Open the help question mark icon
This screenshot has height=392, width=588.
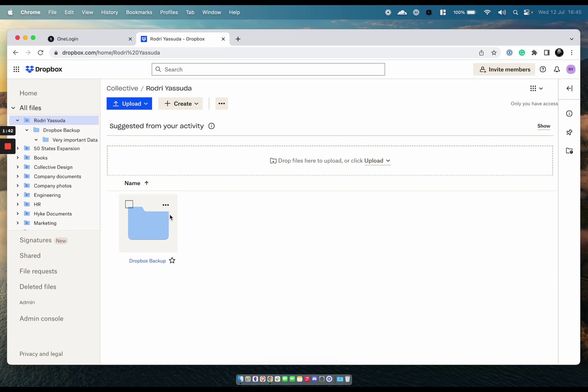(x=543, y=69)
